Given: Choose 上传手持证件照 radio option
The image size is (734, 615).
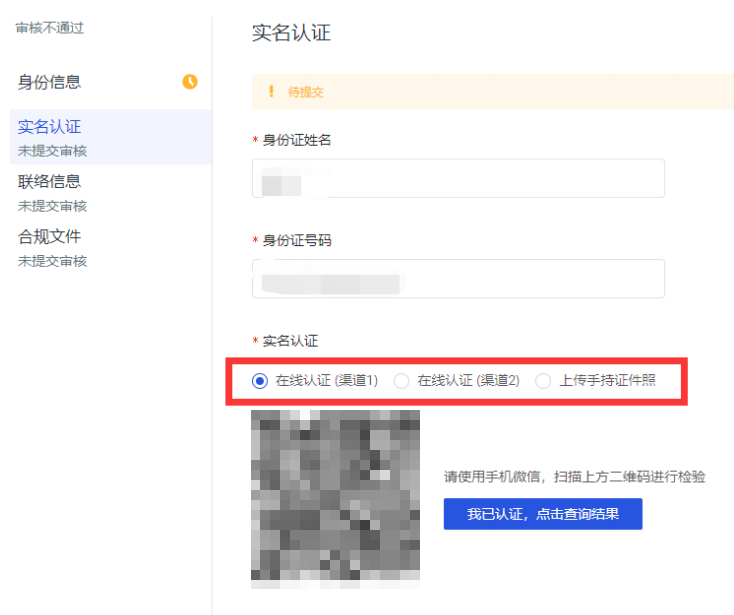Looking at the screenshot, I should click(x=543, y=381).
